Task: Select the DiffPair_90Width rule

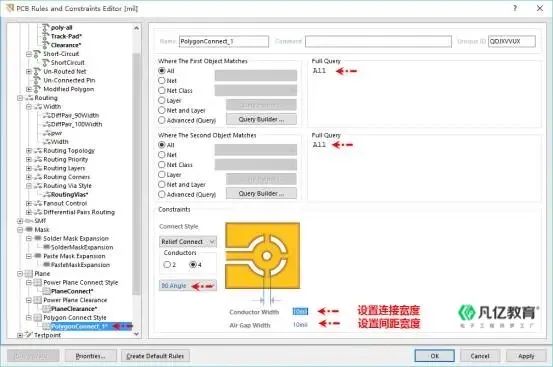Action: click(x=75, y=116)
